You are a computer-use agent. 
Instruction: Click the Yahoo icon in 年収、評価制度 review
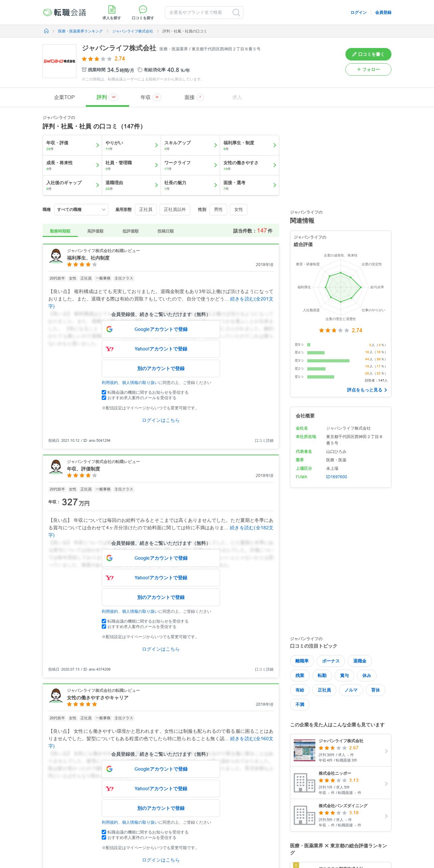(109, 578)
